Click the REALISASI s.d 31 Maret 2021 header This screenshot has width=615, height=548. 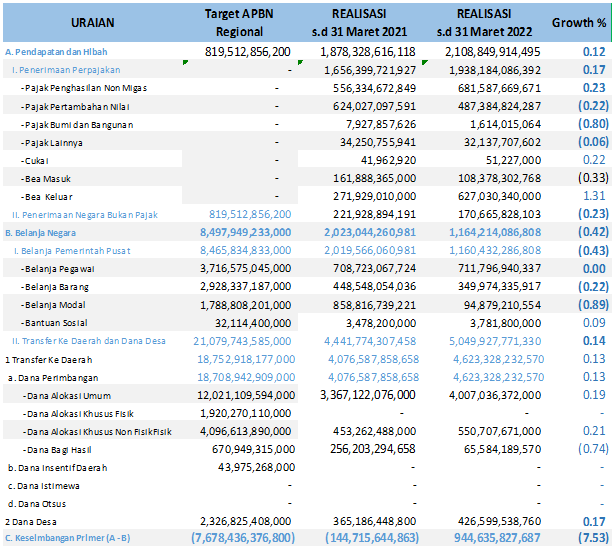(x=370, y=22)
